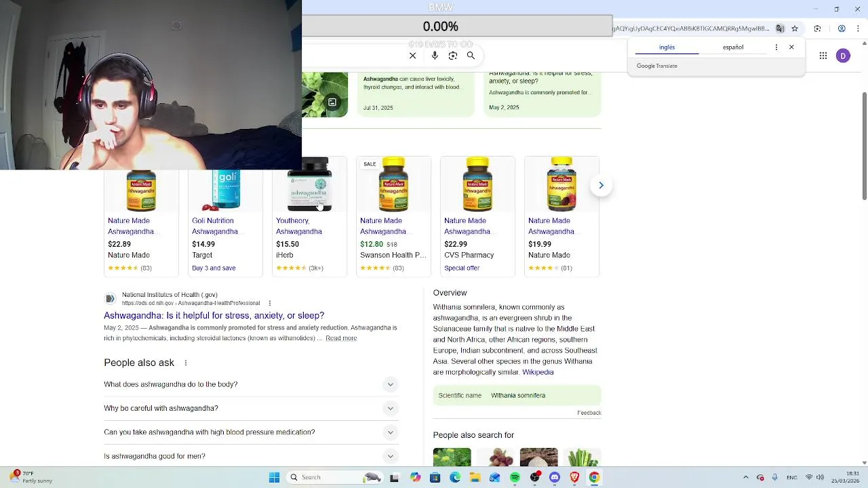This screenshot has height=488, width=868.
Task: Open the Chrome three-dot menu
Action: pos(859,28)
